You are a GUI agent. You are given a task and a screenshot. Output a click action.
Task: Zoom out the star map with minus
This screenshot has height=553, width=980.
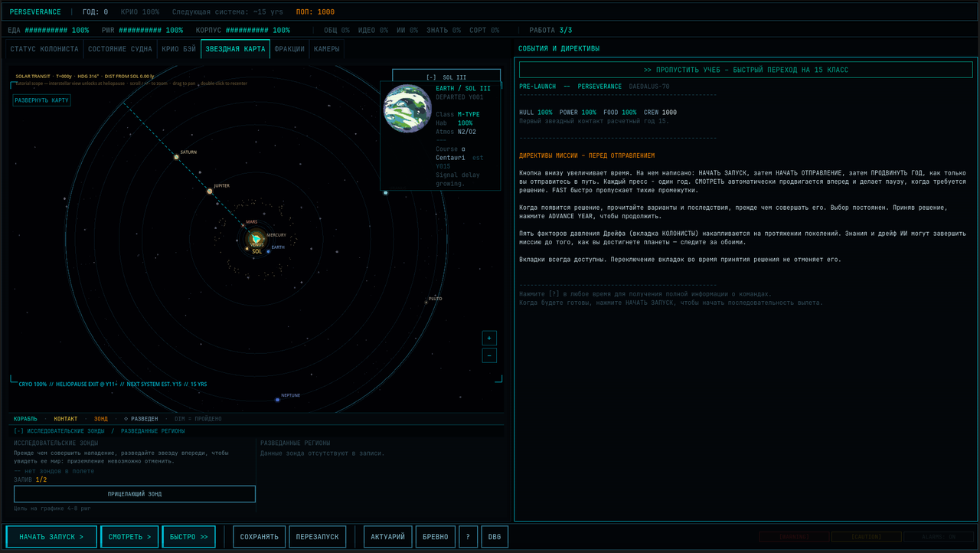[489, 355]
